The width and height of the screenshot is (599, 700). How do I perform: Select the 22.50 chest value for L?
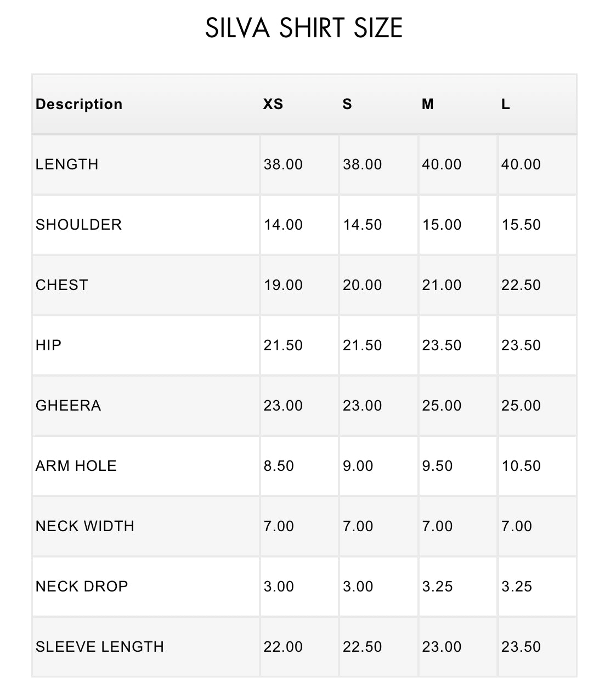tap(521, 285)
